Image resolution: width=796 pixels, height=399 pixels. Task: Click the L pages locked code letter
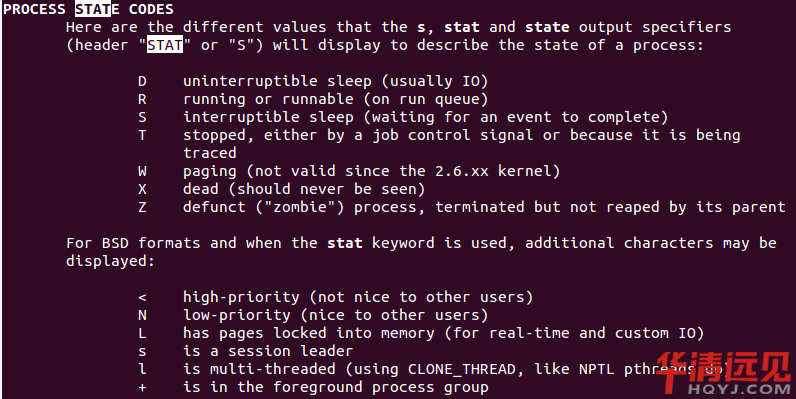pos(142,334)
